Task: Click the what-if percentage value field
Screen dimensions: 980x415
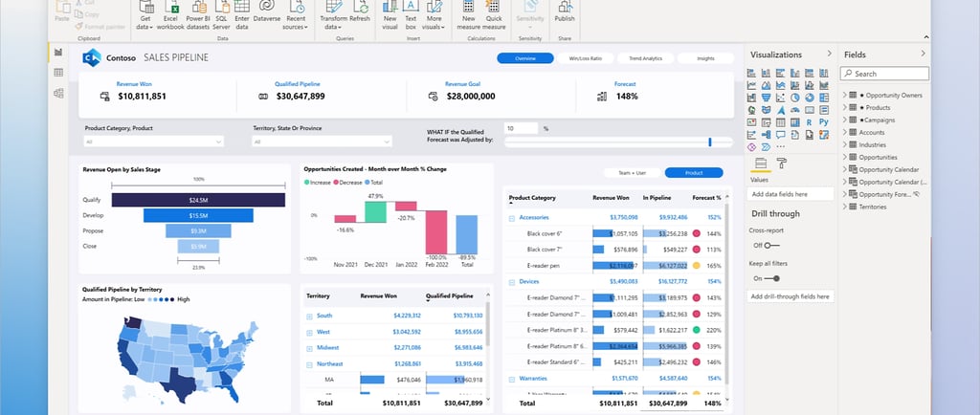Action: click(x=521, y=128)
